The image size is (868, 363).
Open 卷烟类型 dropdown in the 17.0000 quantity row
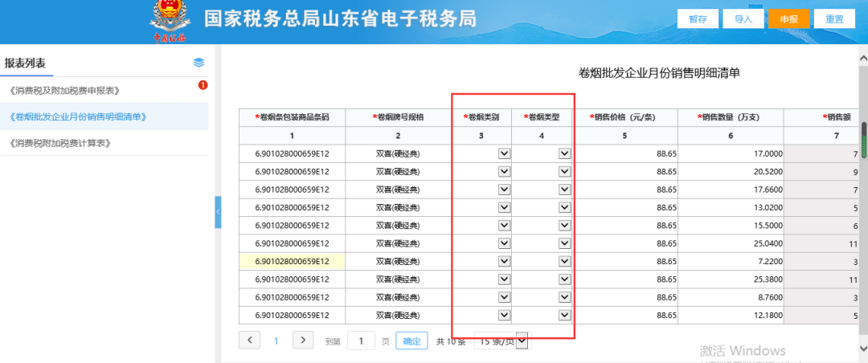(564, 154)
